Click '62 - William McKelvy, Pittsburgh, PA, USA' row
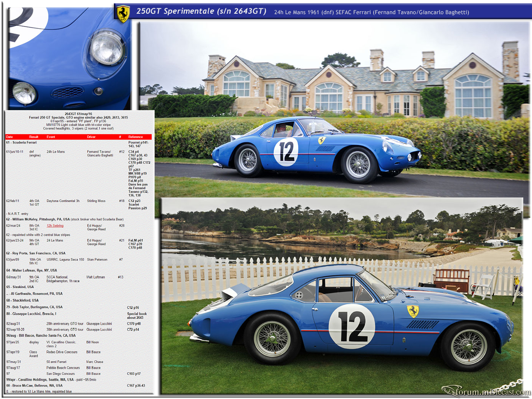Screen dimensions: 532x399 tap(65, 219)
